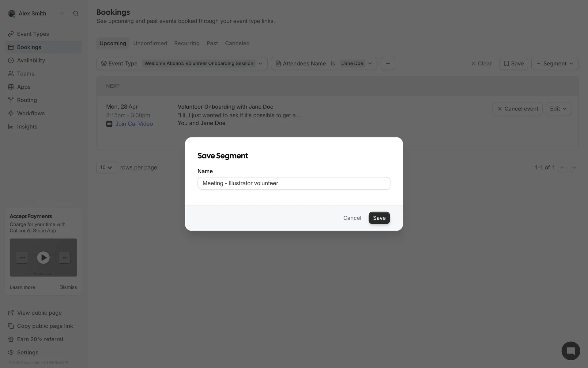Expand the 10 rows per page selector
Image resolution: width=588 pixels, height=368 pixels.
107,167
